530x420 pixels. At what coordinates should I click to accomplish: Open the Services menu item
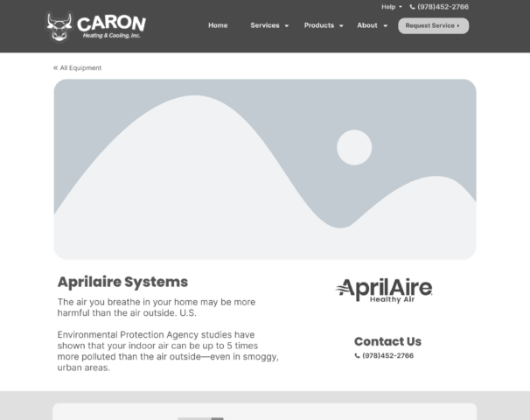coord(264,25)
